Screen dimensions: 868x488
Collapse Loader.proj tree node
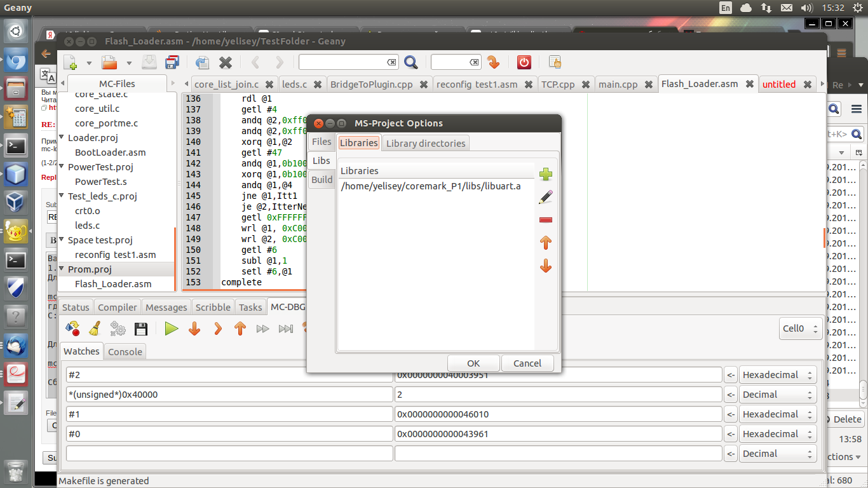(x=62, y=138)
